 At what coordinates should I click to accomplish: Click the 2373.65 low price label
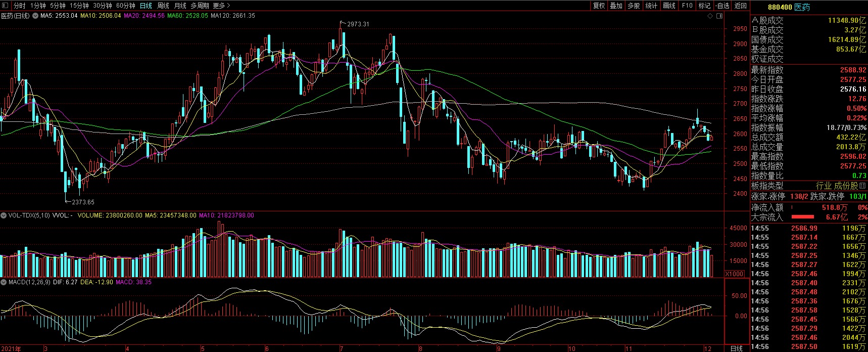click(83, 202)
